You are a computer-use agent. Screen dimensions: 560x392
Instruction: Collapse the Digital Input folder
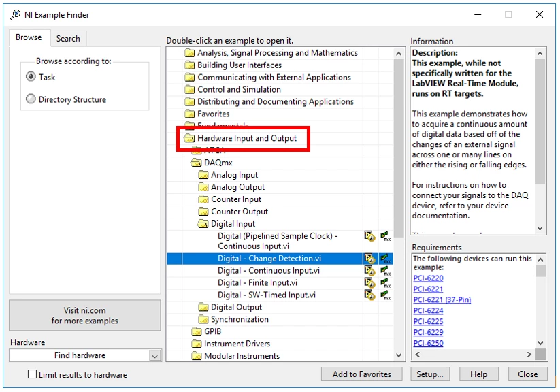click(x=203, y=224)
